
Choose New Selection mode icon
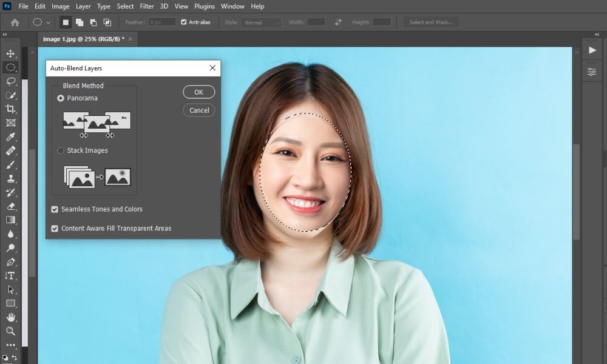[x=66, y=22]
